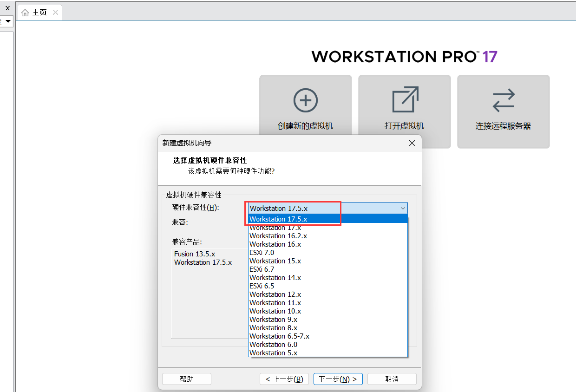Select ESXi 7.0 from the list
This screenshot has width=576, height=392.
tap(328, 253)
